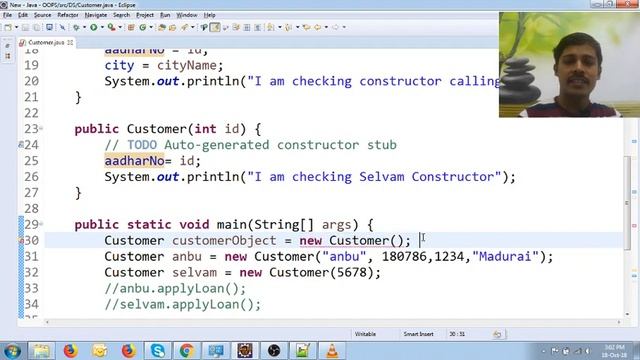Click the Search flashlight toolbar icon
Screen dimensions: 640x360
coord(184,27)
